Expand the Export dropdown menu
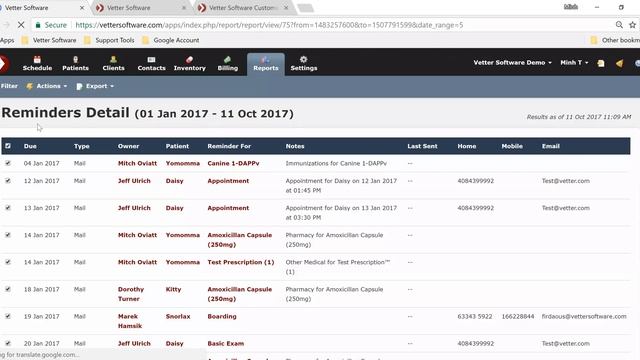 [95, 86]
